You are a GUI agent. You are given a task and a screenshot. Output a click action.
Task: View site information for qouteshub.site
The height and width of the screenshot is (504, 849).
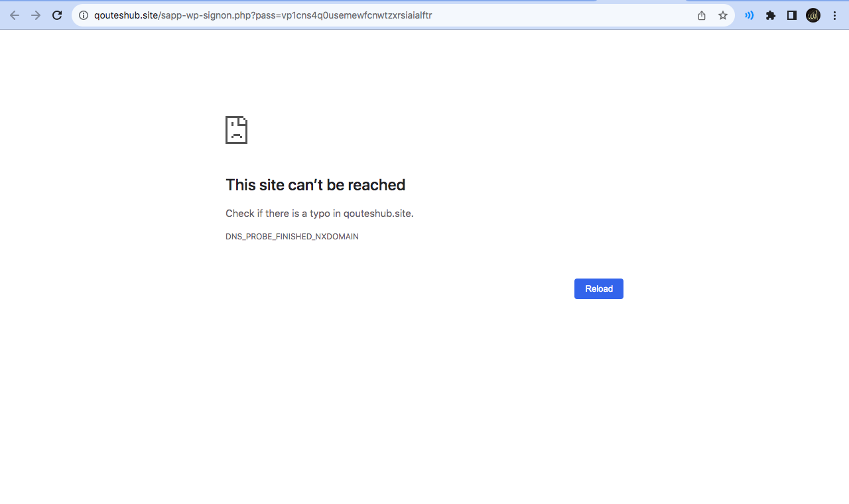coord(84,15)
